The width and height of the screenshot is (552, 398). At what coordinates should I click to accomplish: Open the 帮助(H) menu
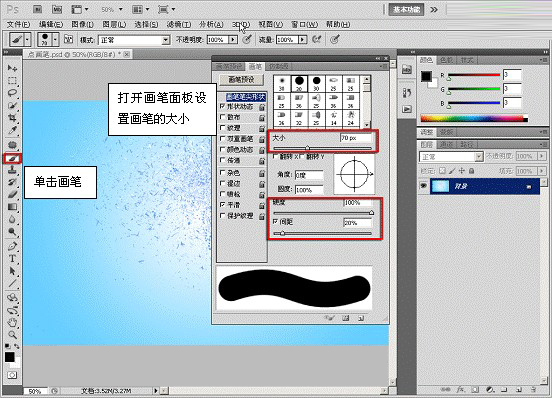pos(338,24)
